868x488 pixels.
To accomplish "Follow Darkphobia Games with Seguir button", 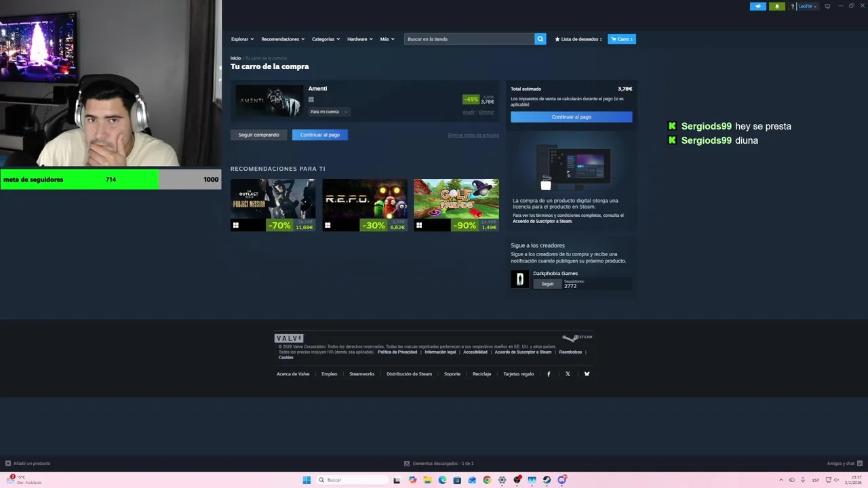I will pos(548,284).
